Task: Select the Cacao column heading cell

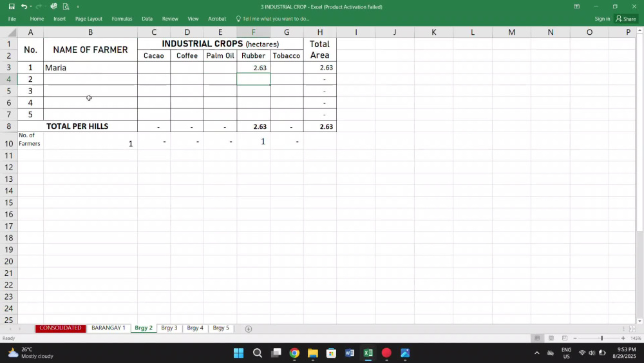Action: pos(154,56)
